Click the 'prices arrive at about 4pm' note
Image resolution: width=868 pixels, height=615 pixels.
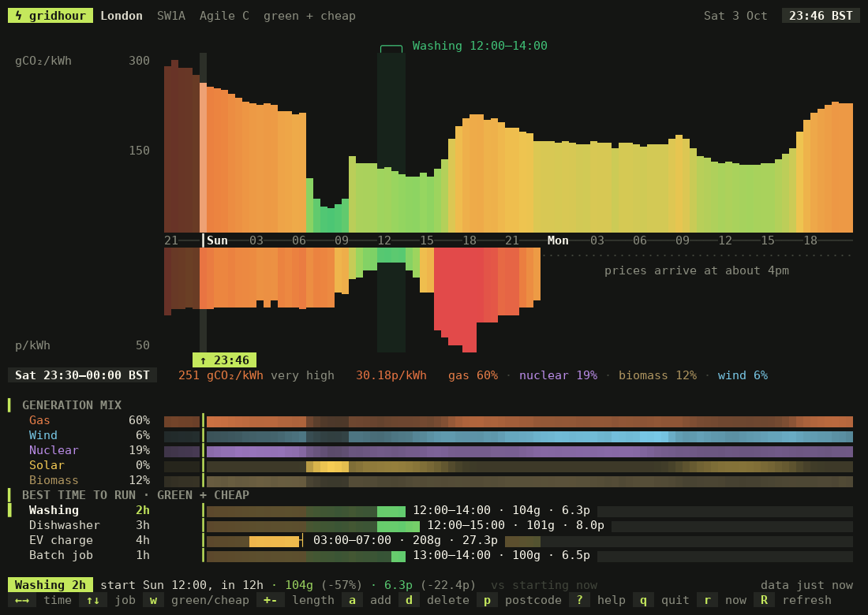pos(697,270)
